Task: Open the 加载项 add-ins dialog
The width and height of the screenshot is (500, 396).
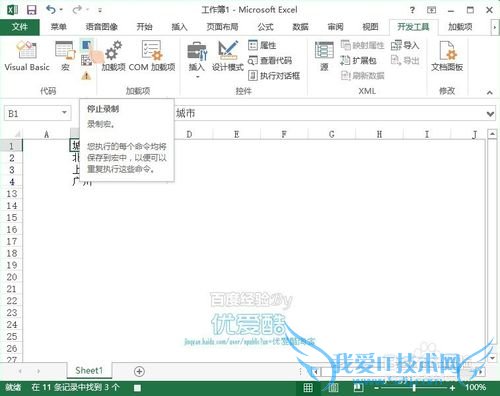Action: 113,56
